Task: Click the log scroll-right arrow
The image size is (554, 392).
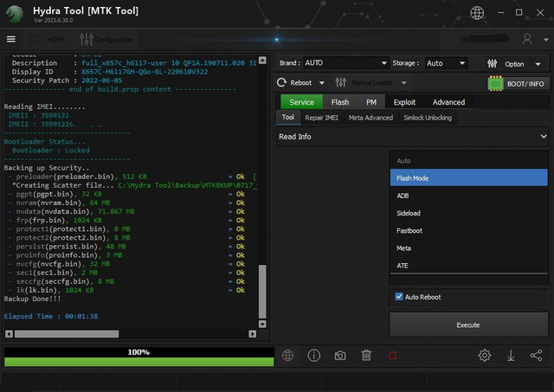Action: coord(252,334)
